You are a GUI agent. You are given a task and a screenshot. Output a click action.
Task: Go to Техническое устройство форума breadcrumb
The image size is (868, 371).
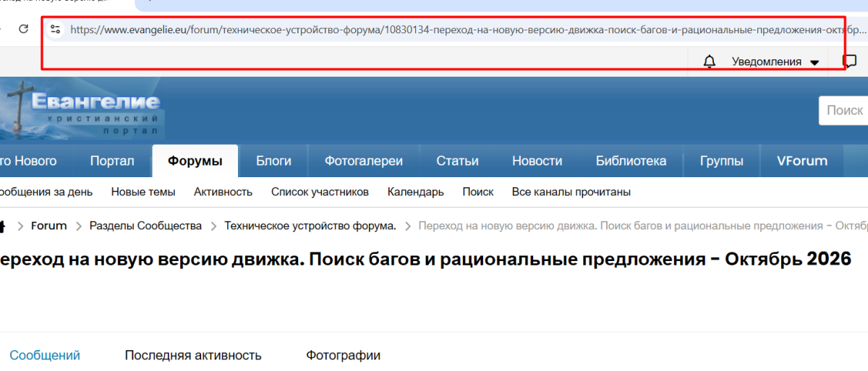[310, 226]
